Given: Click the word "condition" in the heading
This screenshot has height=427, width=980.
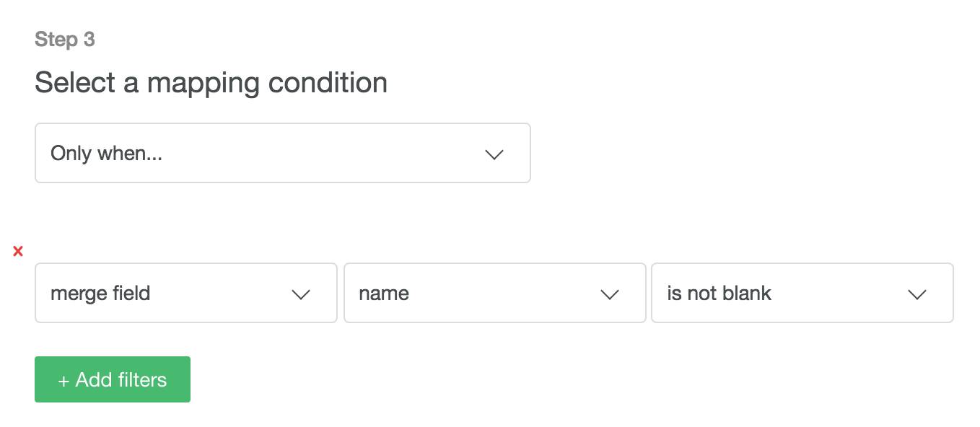Looking at the screenshot, I should pos(328,83).
